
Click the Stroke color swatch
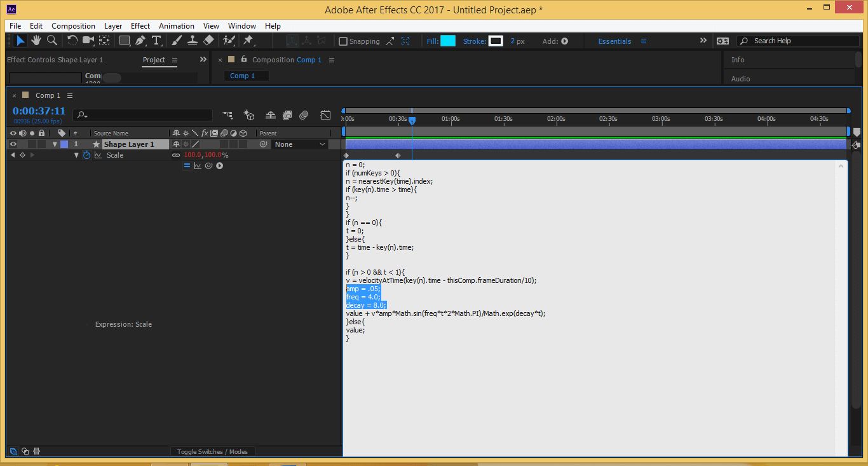tap(496, 41)
